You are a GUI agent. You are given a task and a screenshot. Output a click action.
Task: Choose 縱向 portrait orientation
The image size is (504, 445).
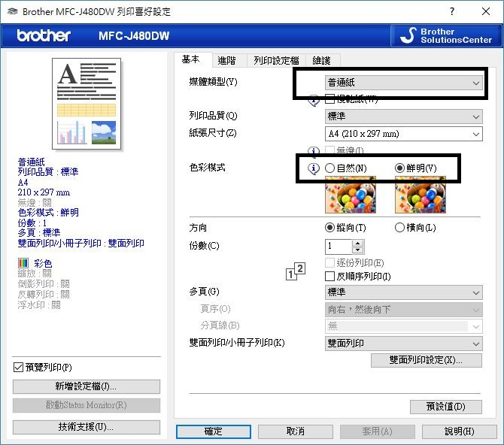pyautogui.click(x=329, y=228)
